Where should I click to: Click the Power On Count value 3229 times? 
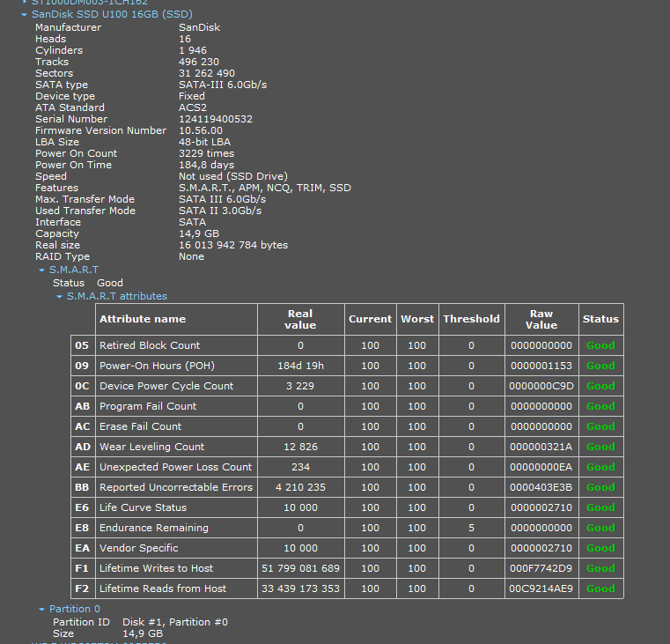click(x=206, y=153)
